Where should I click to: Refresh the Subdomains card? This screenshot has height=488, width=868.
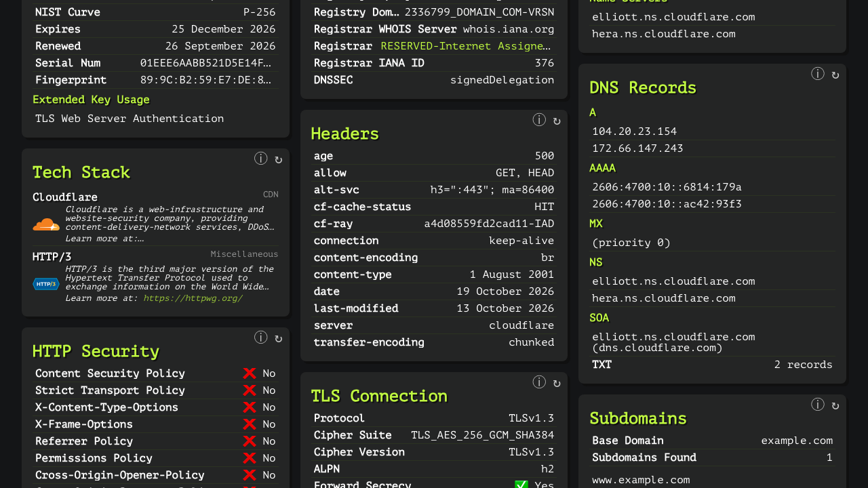tap(835, 406)
